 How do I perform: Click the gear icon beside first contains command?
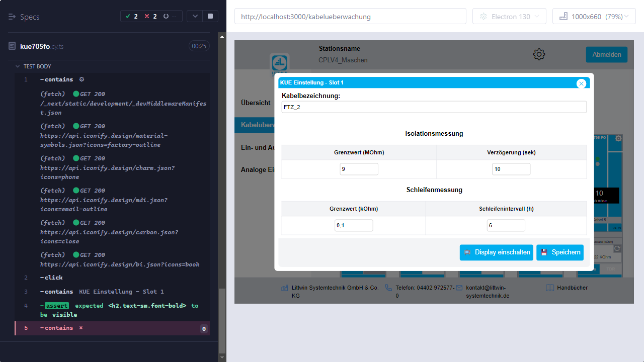(x=82, y=79)
